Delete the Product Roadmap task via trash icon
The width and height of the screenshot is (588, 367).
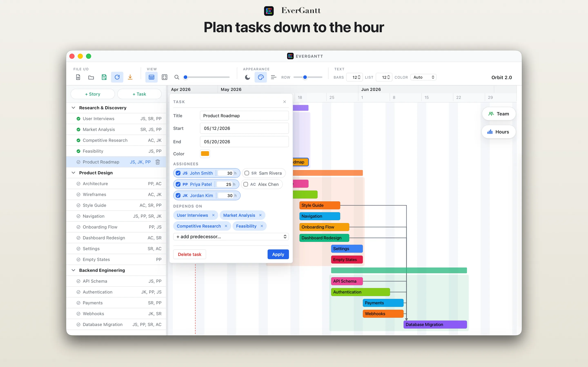pyautogui.click(x=158, y=162)
